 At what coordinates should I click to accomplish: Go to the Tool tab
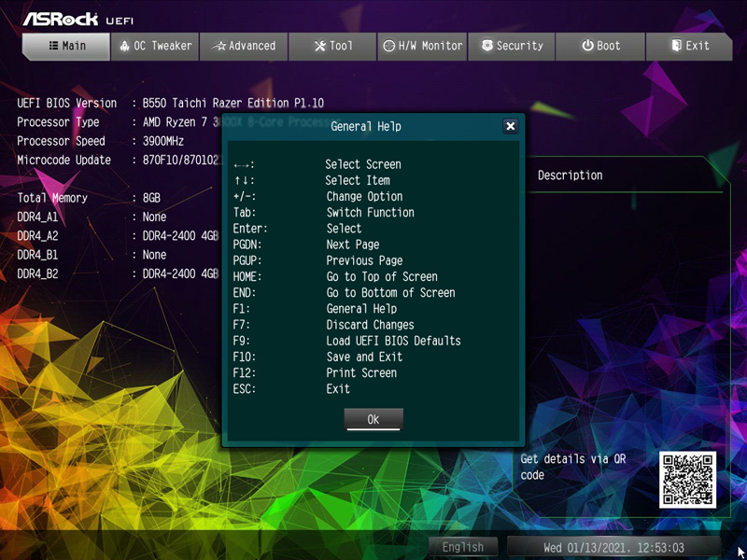(x=332, y=46)
